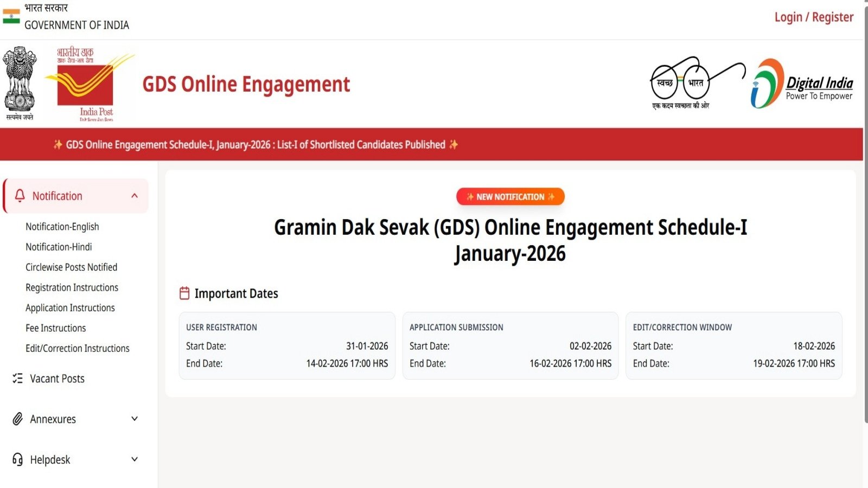Click the Digital India logo
Viewport: 868px width, 488px height.
point(801,84)
